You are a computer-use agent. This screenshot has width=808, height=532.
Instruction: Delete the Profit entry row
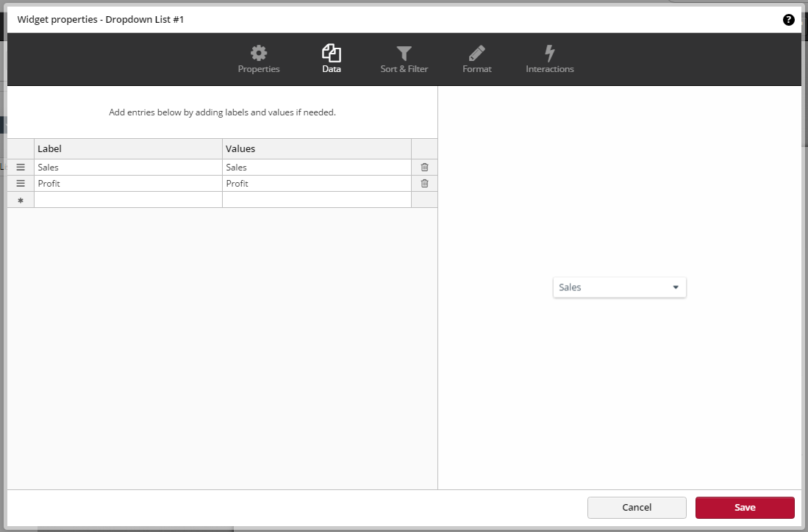coord(424,184)
